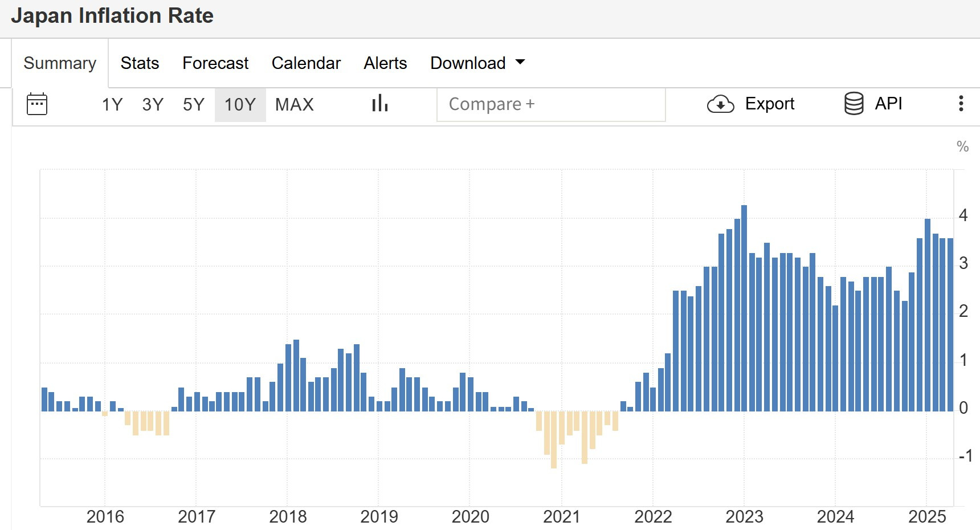Switch to the Summary tab

tap(60, 63)
